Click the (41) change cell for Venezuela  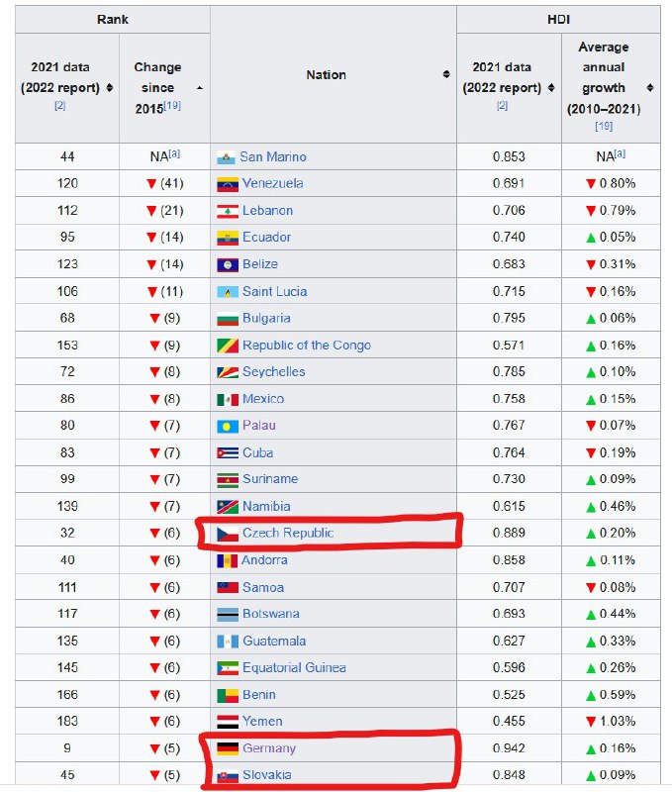pyautogui.click(x=165, y=184)
